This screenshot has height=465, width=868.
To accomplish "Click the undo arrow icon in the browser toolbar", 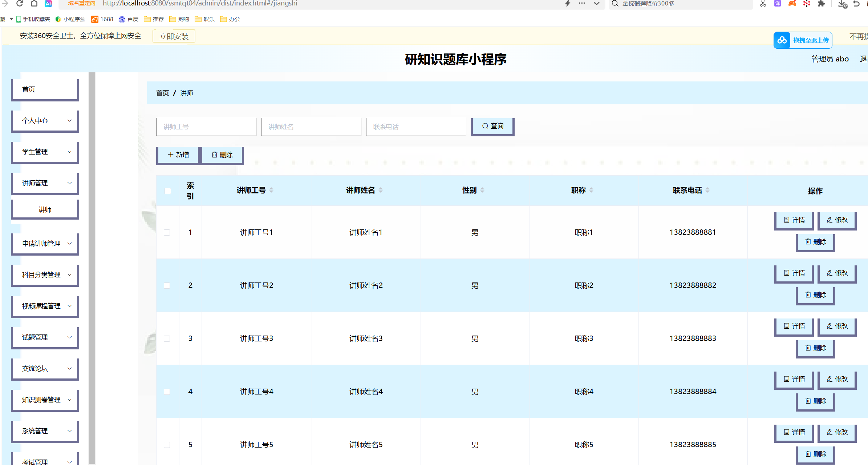I will (x=856, y=4).
